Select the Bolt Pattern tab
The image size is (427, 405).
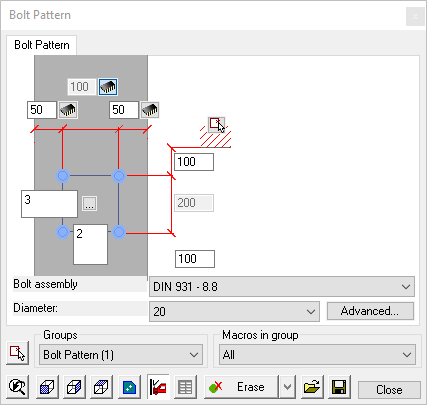pos(42,45)
